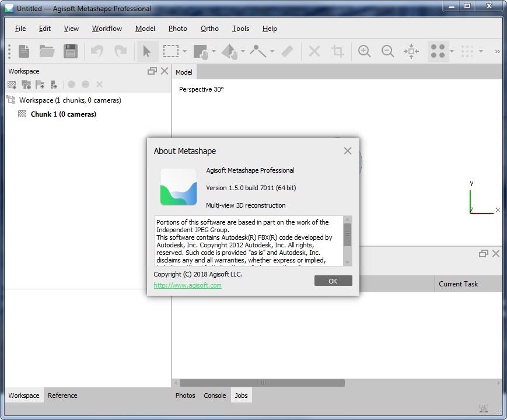Image resolution: width=507 pixels, height=420 pixels.
Task: Click the Add Chunk icon in Workspace
Action: [12, 85]
